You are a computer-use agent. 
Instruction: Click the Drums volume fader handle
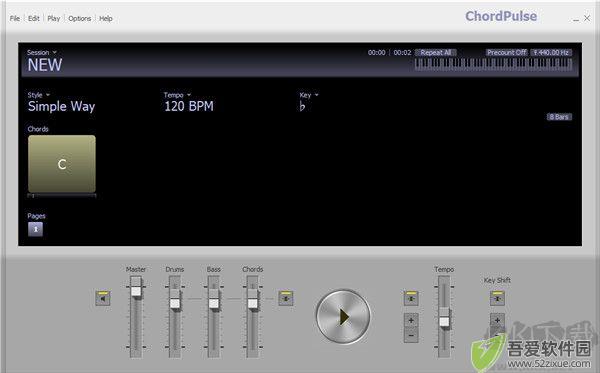(175, 299)
